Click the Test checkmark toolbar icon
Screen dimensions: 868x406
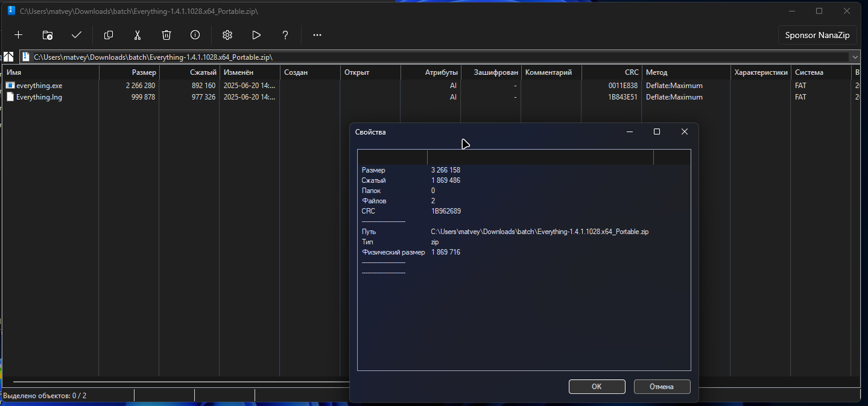(x=77, y=35)
